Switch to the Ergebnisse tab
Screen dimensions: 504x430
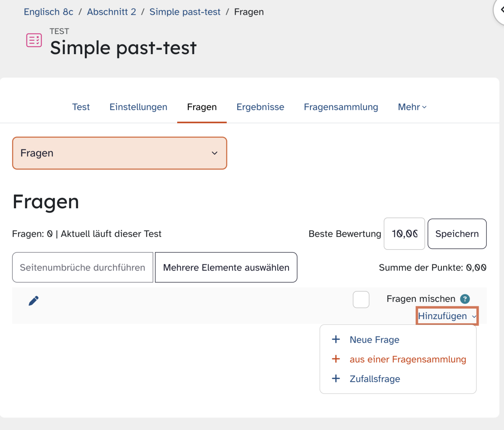(x=260, y=107)
